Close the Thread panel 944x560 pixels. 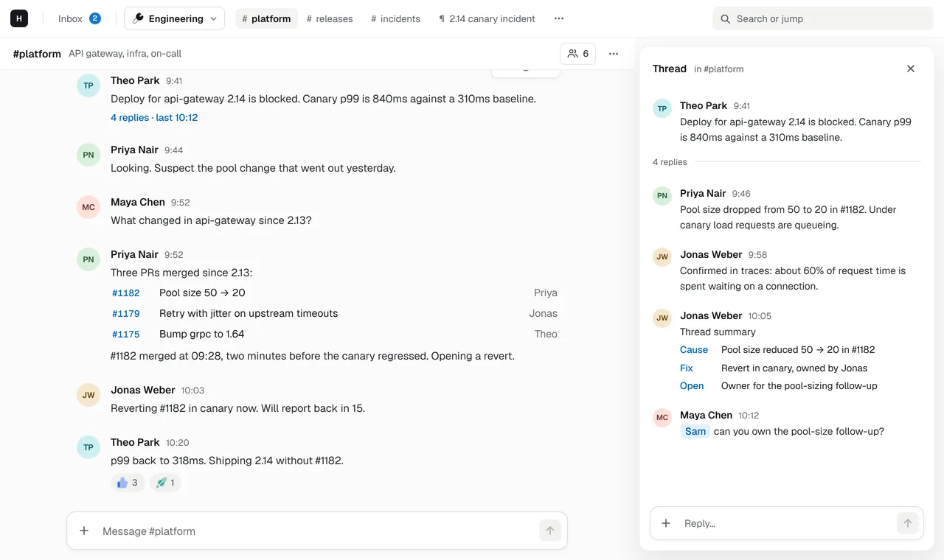point(911,69)
